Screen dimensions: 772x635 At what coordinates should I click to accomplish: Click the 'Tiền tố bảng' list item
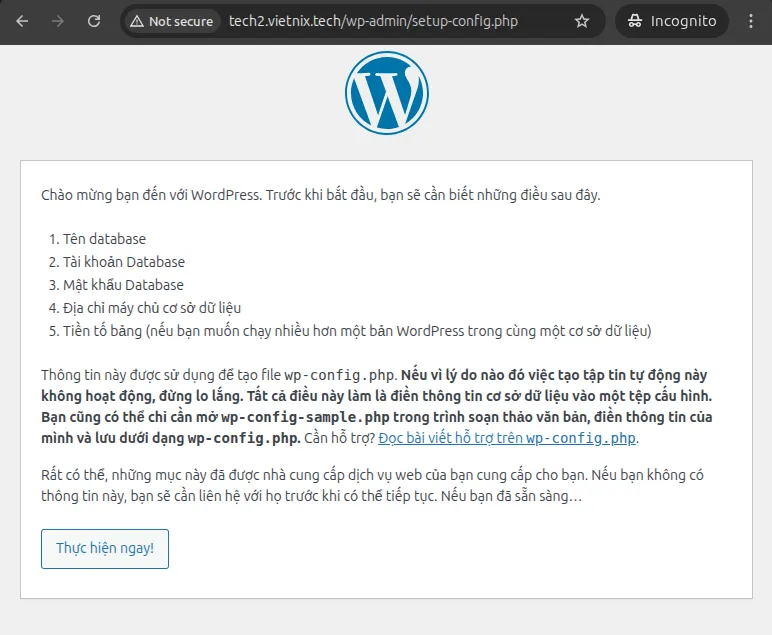click(357, 331)
